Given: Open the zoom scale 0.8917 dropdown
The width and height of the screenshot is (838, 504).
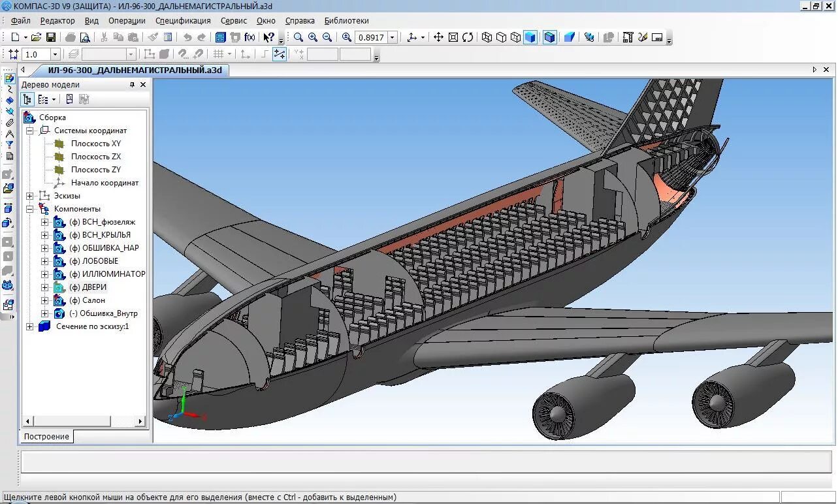Looking at the screenshot, I should click(393, 37).
